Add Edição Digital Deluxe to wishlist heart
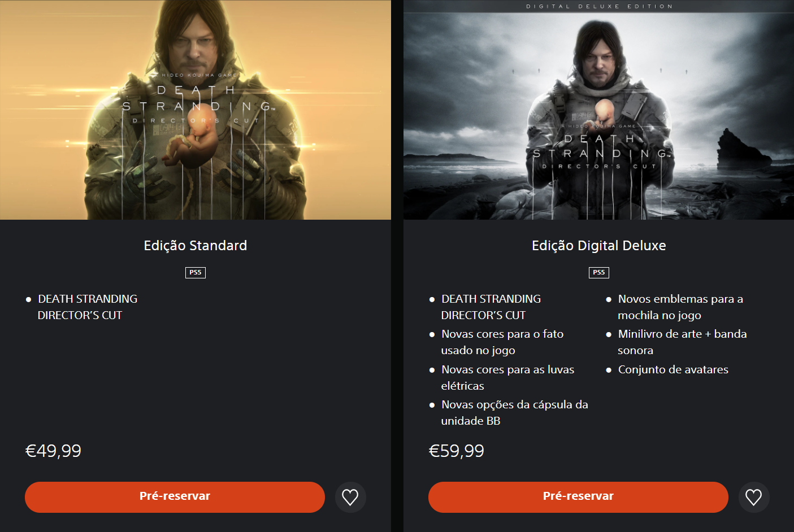794x532 pixels. click(x=754, y=497)
